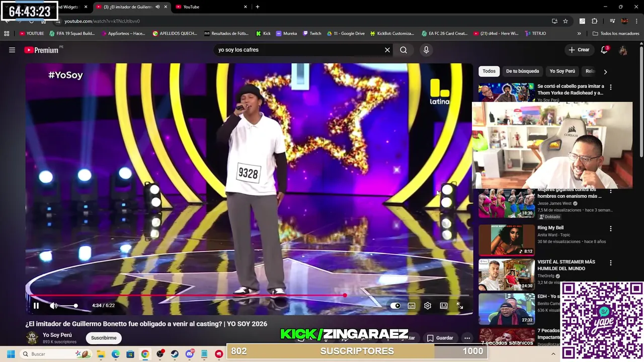Toggle autoplay switch in the player

click(x=395, y=305)
